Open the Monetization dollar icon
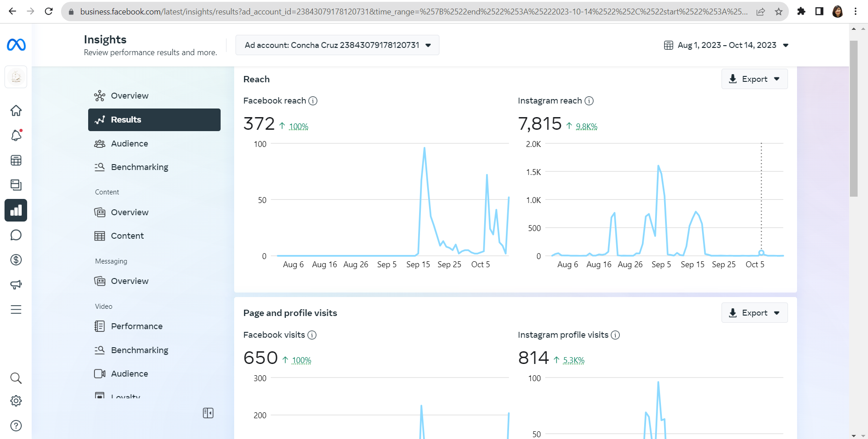This screenshot has width=868, height=439. (x=16, y=260)
